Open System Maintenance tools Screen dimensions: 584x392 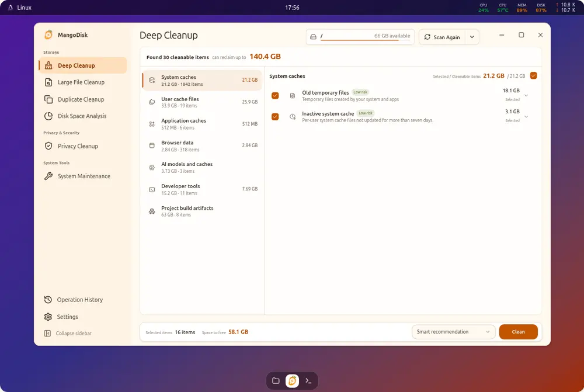tap(83, 176)
